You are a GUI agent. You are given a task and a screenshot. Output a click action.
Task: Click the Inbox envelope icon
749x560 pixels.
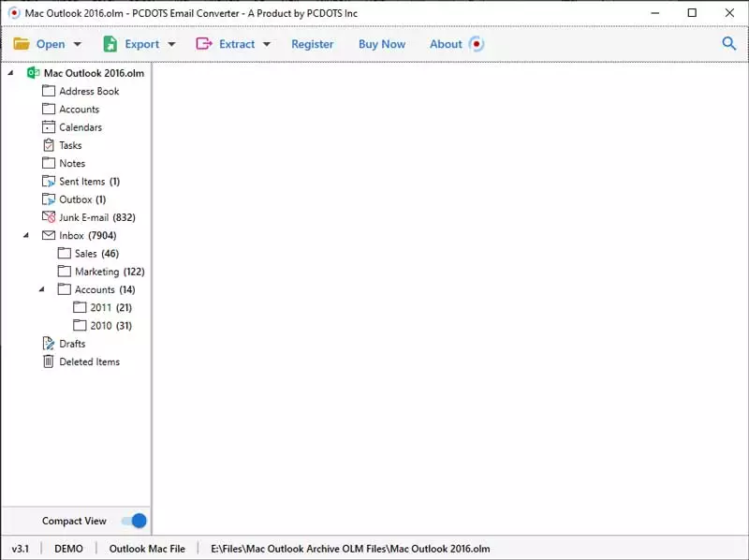pyautogui.click(x=49, y=235)
